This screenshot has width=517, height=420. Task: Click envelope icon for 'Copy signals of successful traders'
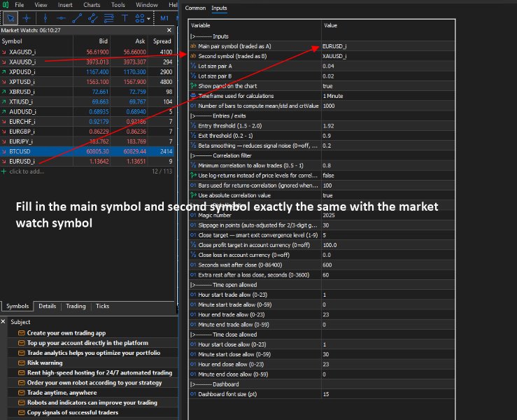coord(22,412)
